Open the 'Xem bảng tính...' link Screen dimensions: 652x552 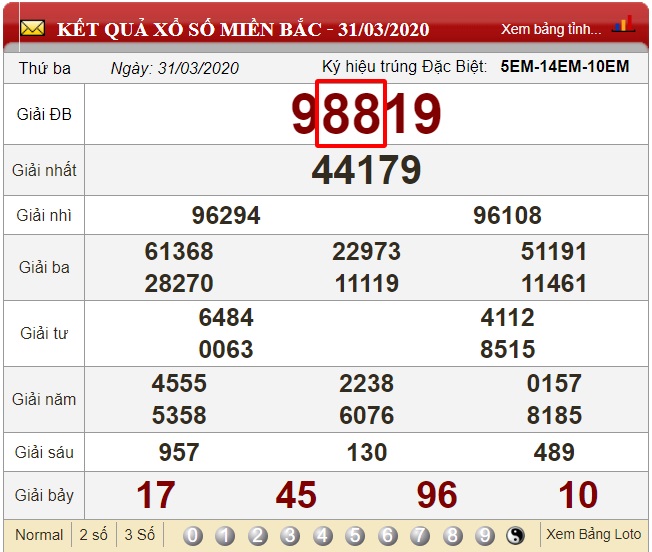[551, 29]
